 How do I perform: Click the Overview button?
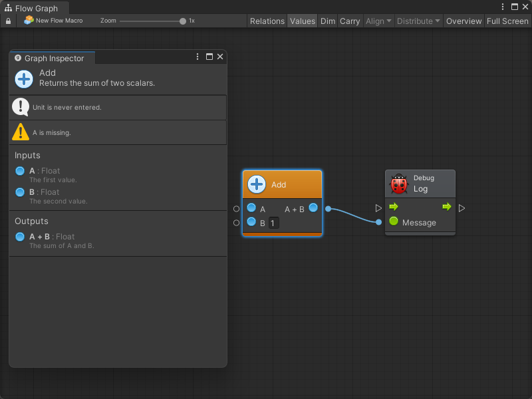point(464,21)
